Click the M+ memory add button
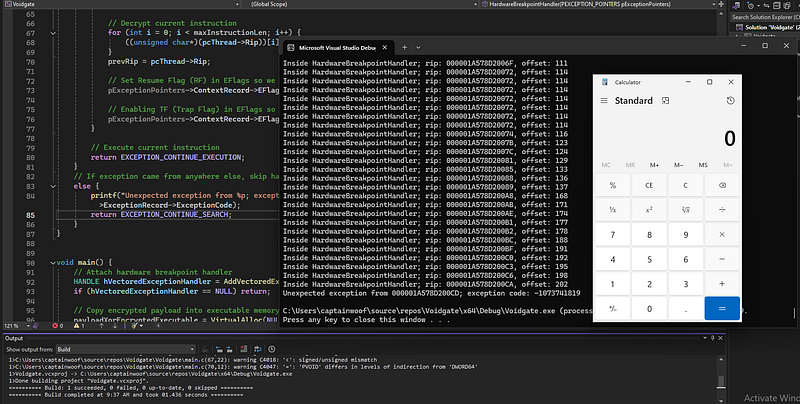The image size is (800, 404). (x=654, y=164)
